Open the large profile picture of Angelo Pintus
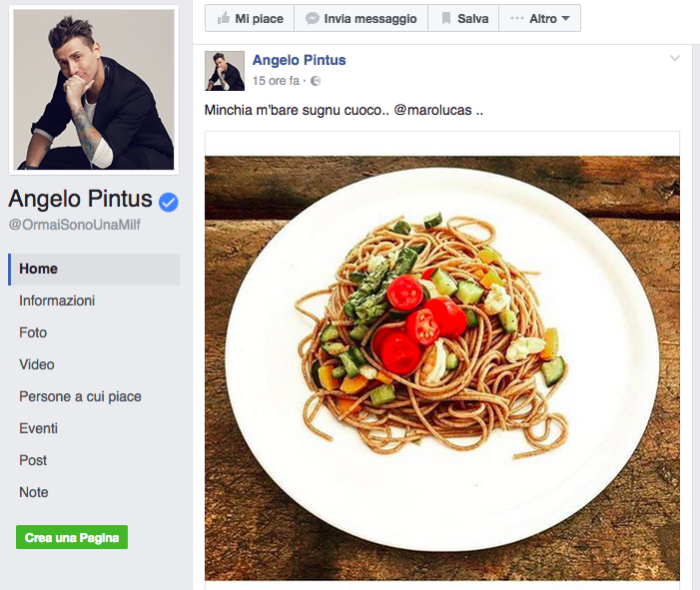The image size is (700, 590). pyautogui.click(x=94, y=89)
